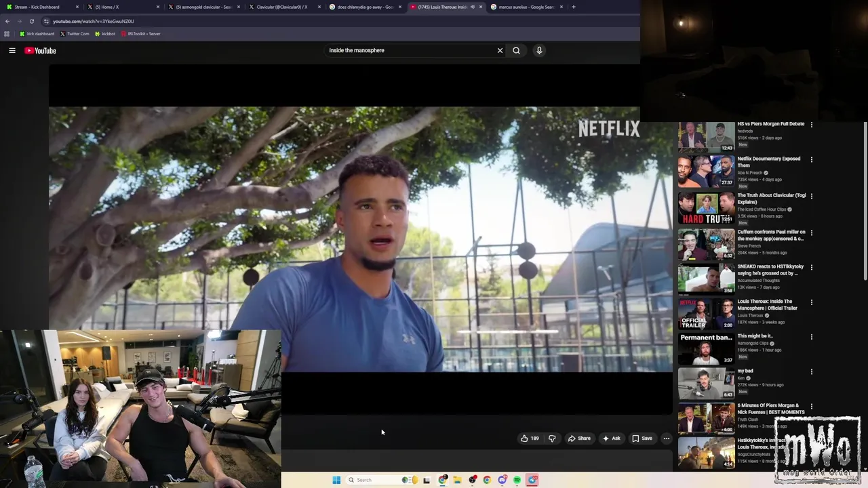868x488 pixels.
Task: Open the bookmarks apps grid icon
Action: coord(7,34)
